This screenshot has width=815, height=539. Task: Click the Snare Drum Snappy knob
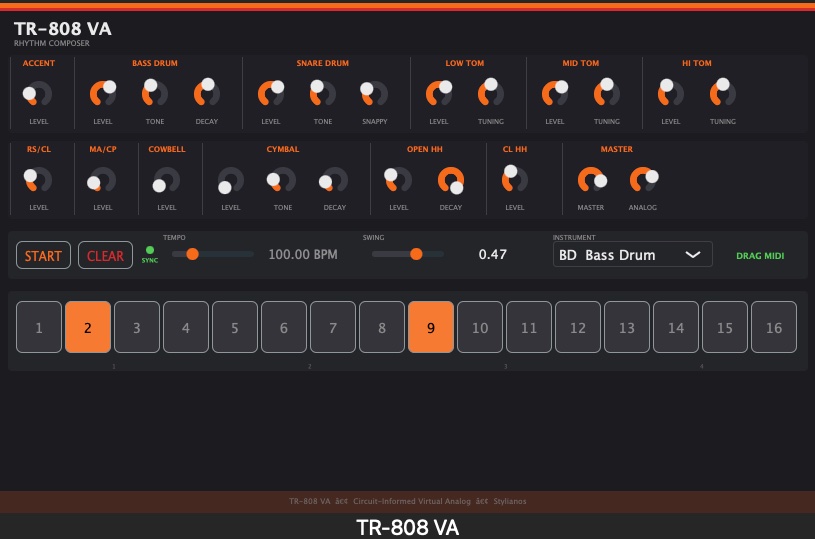[375, 94]
